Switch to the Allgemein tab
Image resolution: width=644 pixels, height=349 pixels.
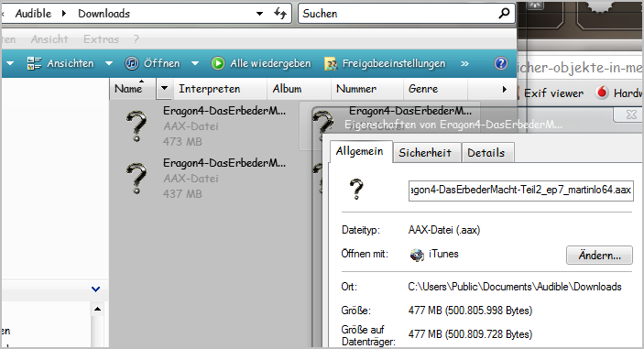[360, 151]
